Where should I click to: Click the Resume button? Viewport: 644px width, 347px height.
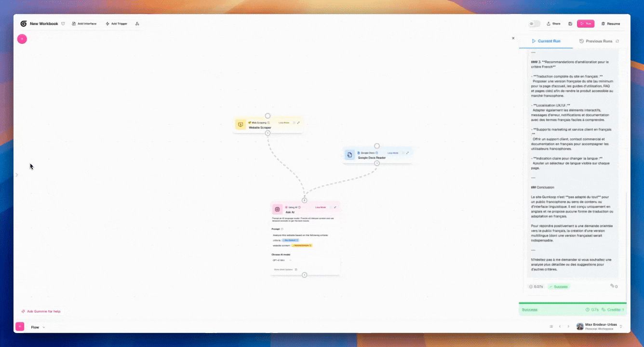(x=611, y=24)
